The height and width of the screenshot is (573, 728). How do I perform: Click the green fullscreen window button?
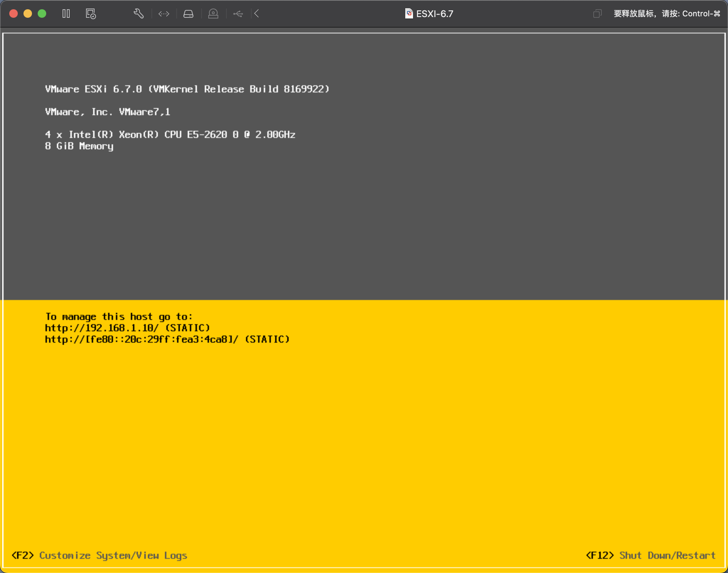coord(42,14)
